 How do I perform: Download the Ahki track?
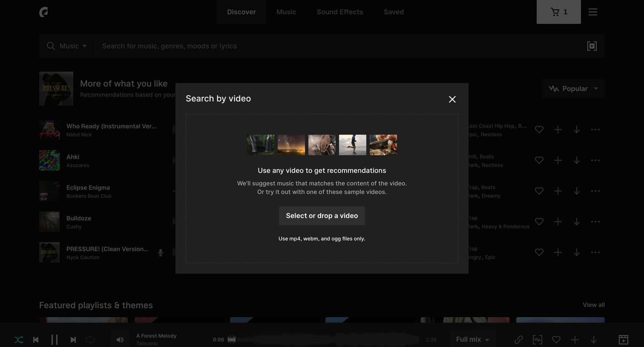[x=577, y=160]
